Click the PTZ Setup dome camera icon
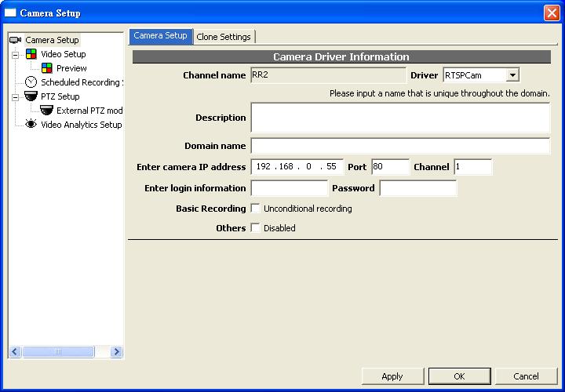 pyautogui.click(x=31, y=96)
